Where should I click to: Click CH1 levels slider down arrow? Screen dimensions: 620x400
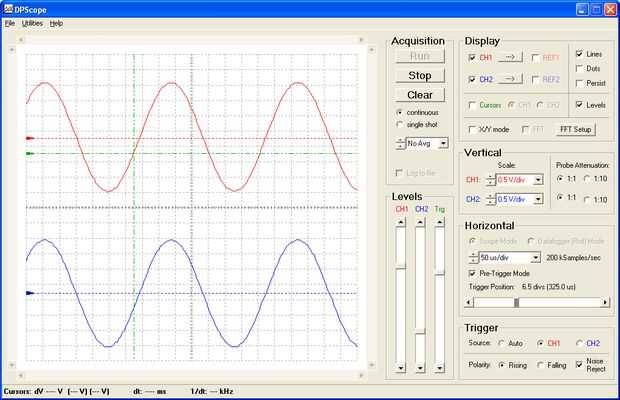tap(401, 368)
